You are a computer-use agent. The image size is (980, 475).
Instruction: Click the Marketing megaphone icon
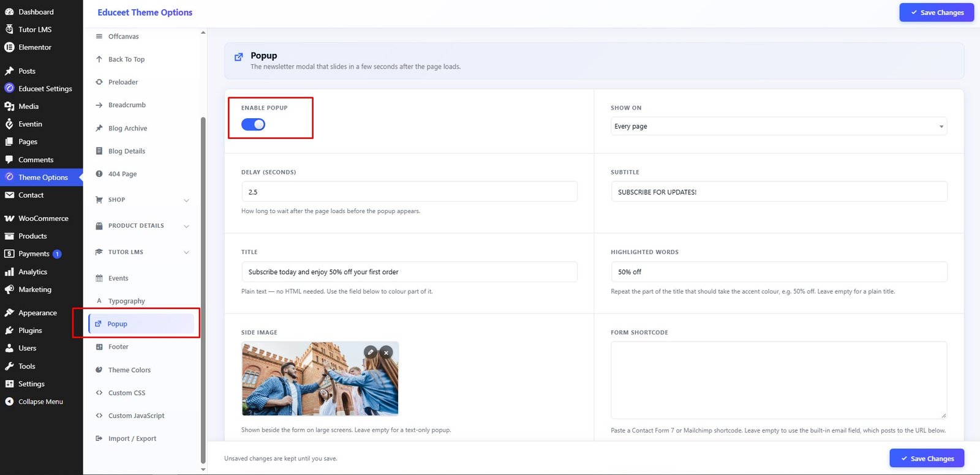point(9,290)
